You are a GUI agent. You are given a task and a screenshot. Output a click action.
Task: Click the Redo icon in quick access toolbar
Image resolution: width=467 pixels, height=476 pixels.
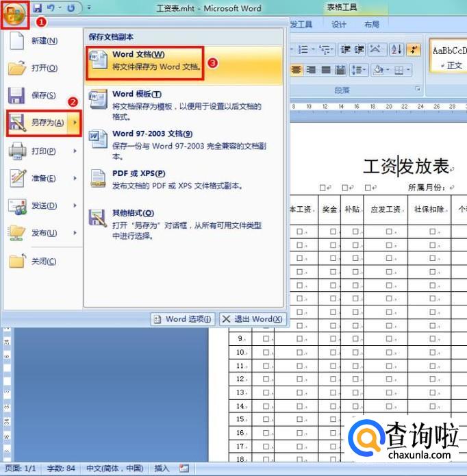tap(71, 8)
